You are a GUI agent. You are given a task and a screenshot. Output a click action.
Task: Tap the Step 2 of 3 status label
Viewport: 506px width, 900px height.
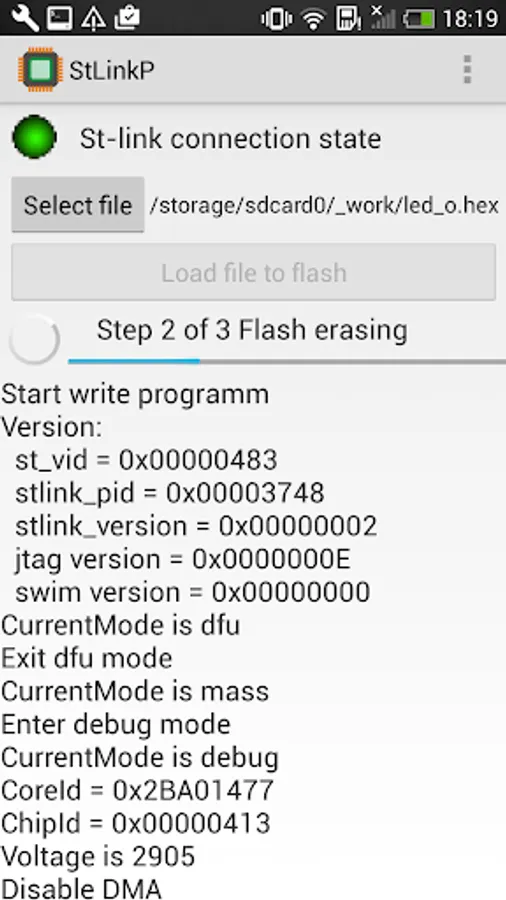click(252, 330)
